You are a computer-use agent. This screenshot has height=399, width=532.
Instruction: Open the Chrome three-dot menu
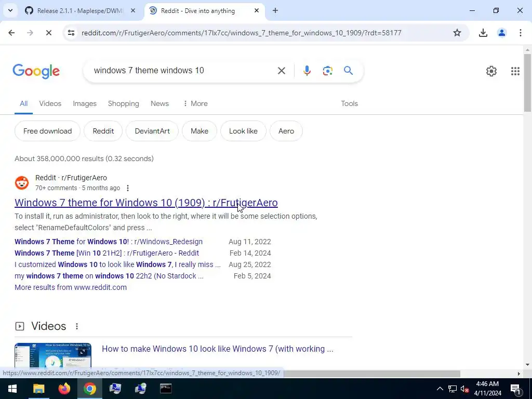click(520, 33)
